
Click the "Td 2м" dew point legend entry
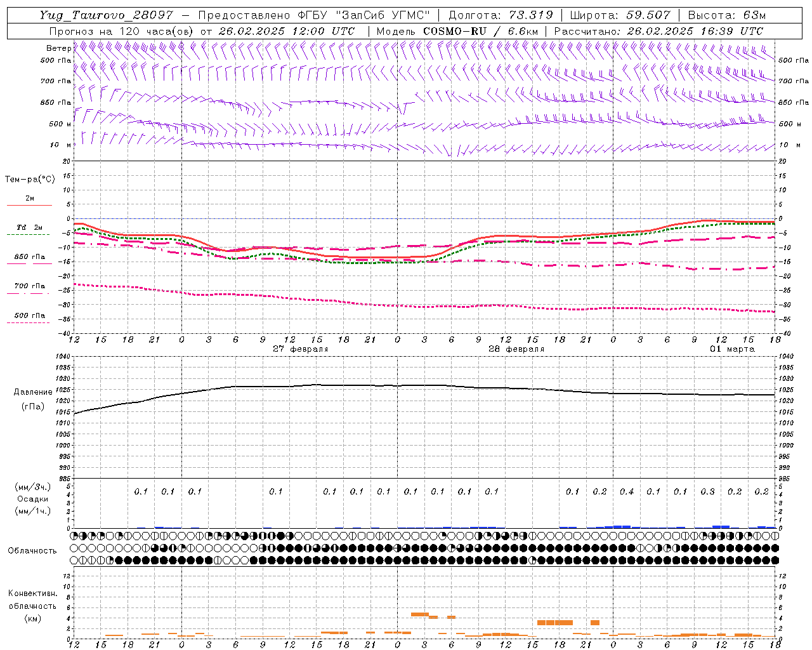pyautogui.click(x=29, y=227)
